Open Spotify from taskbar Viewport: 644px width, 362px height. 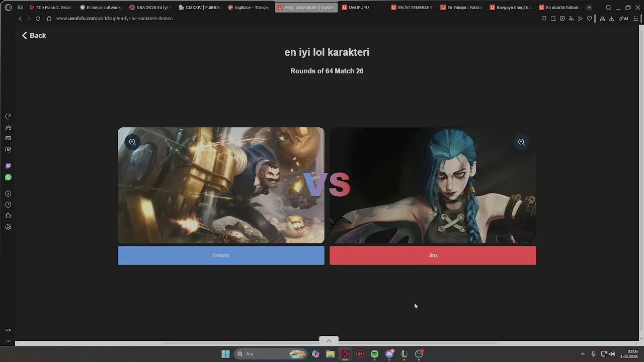pos(374,354)
